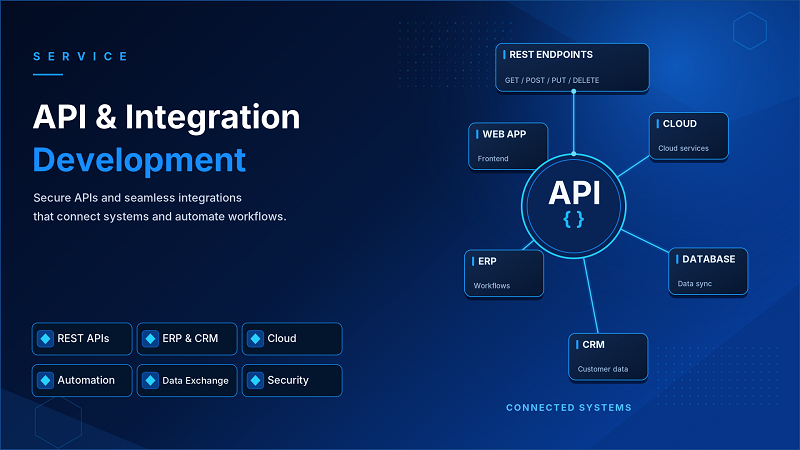
Task: Click the 'Cloud services' subtitle
Action: tap(683, 148)
